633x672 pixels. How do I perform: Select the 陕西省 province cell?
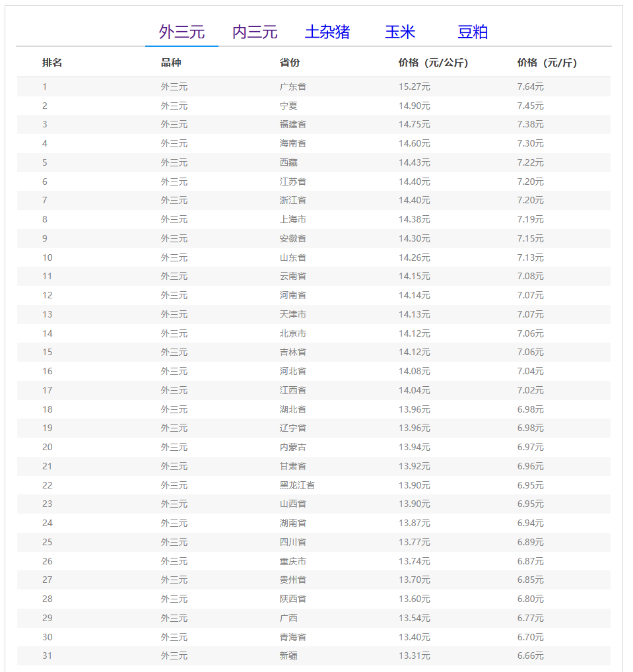tap(293, 598)
